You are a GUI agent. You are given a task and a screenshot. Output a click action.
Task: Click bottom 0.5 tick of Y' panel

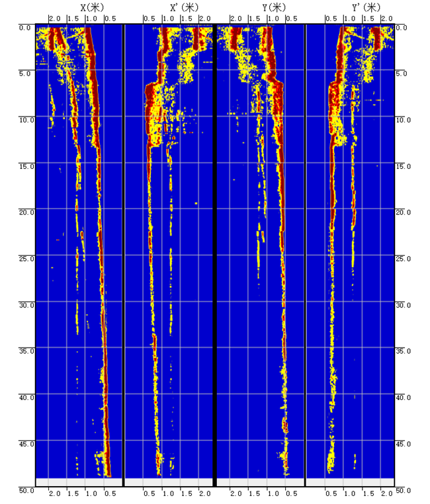point(331,493)
